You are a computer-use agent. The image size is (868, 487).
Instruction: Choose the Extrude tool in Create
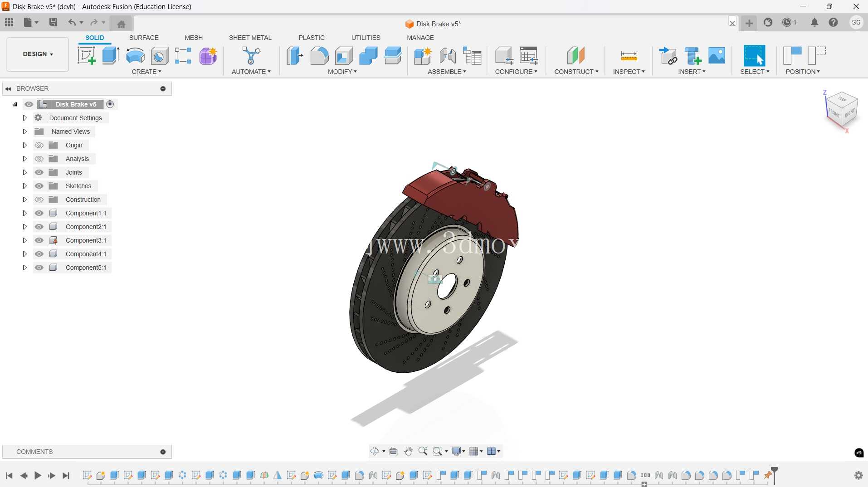click(111, 56)
